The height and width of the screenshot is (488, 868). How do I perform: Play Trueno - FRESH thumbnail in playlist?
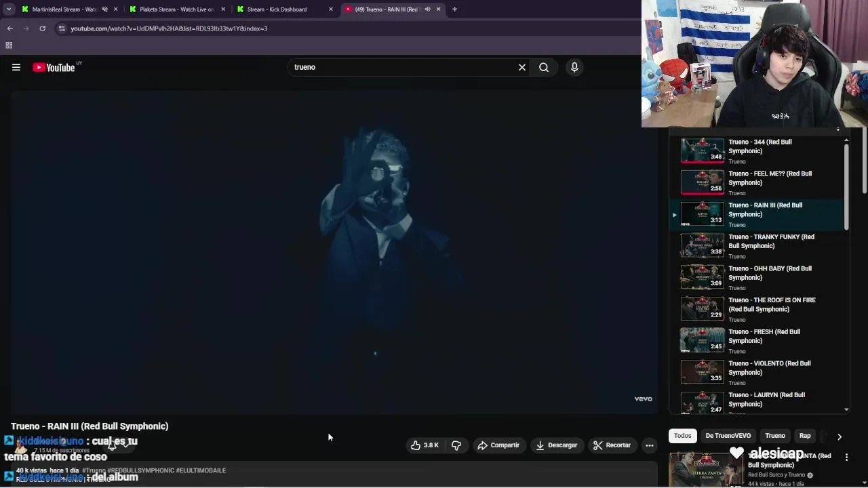click(x=703, y=340)
